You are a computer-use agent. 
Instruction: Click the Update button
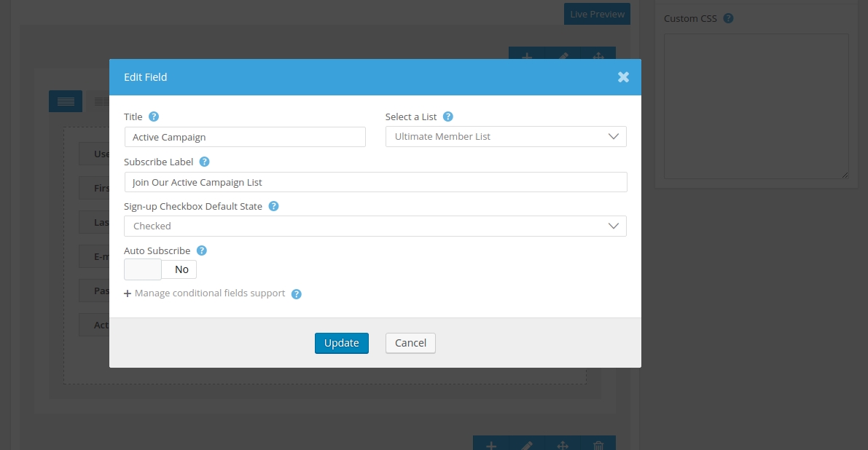[342, 343]
